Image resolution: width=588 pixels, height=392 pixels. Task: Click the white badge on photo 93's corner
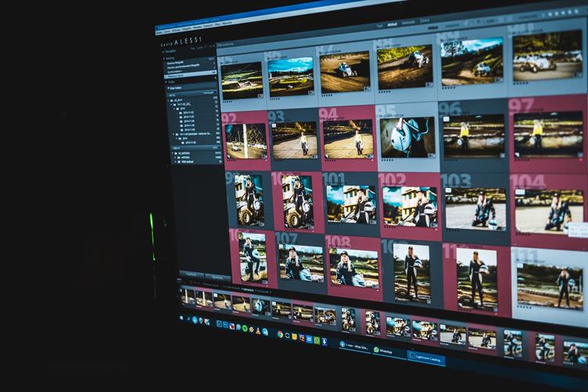274,126
